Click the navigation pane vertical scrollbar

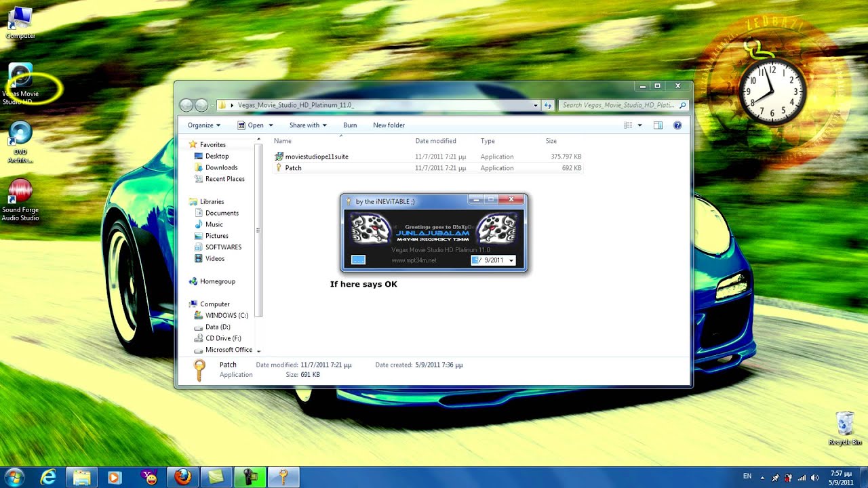(258, 230)
